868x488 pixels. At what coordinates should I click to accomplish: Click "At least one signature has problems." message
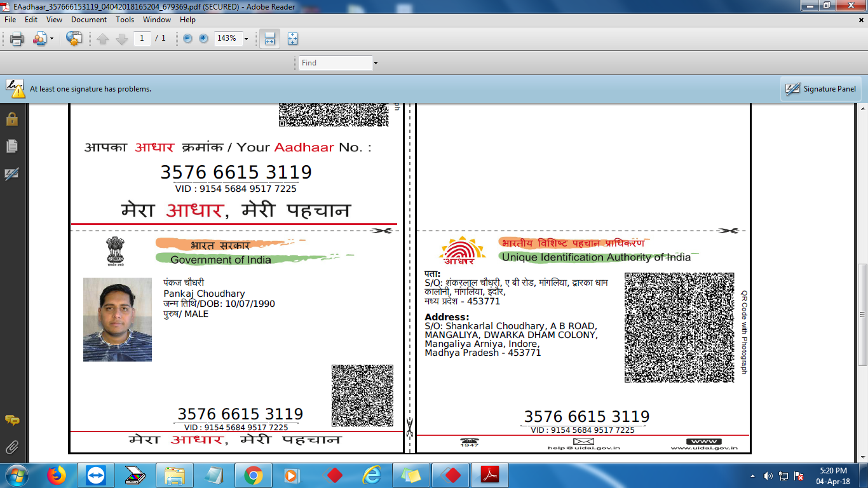pos(90,89)
